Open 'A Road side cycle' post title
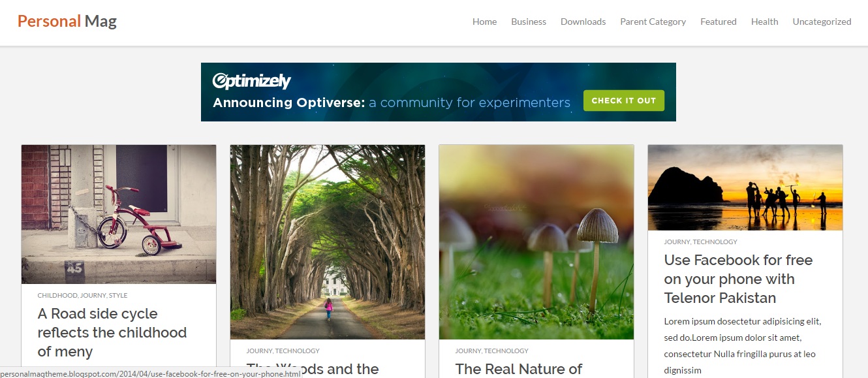 (x=112, y=332)
